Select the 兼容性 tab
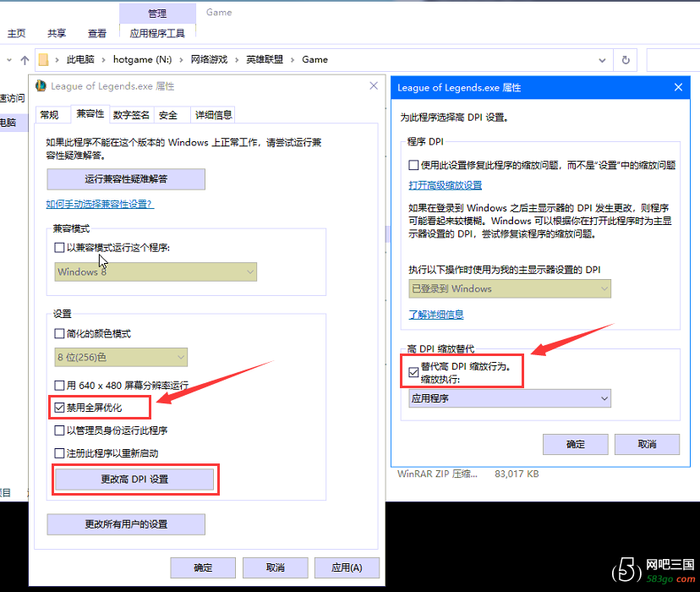Viewport: 700px width, 592px height. point(90,114)
